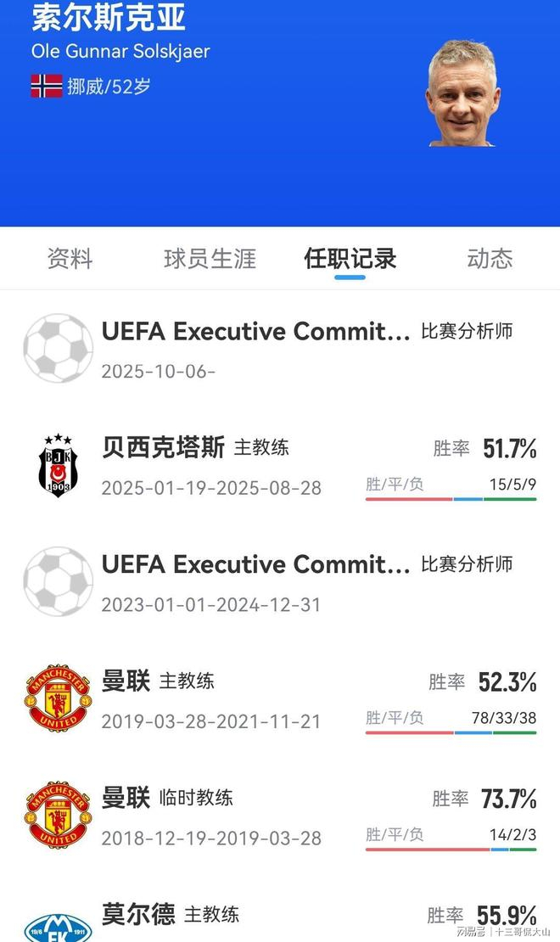Click the soccer ball icon dated 2025-10-06
This screenshot has height=942, width=560.
pyautogui.click(x=58, y=348)
